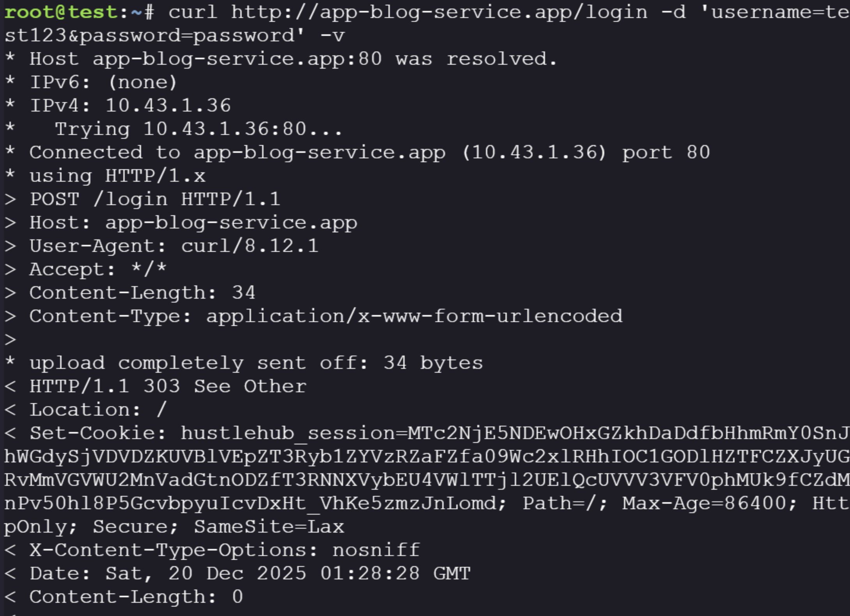Click the 'Accept: */*' header line
This screenshot has width=850, height=616.
98,269
